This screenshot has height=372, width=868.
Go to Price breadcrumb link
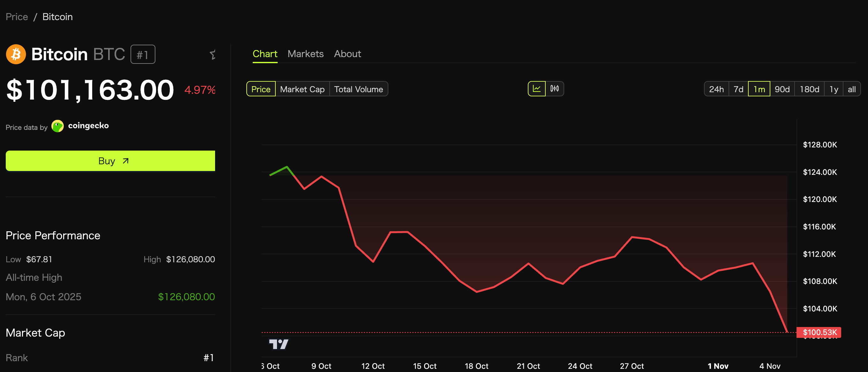tap(17, 17)
